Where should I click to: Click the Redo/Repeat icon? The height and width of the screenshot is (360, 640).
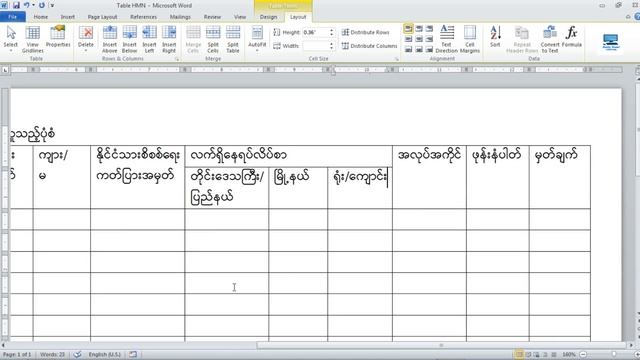click(x=42, y=5)
